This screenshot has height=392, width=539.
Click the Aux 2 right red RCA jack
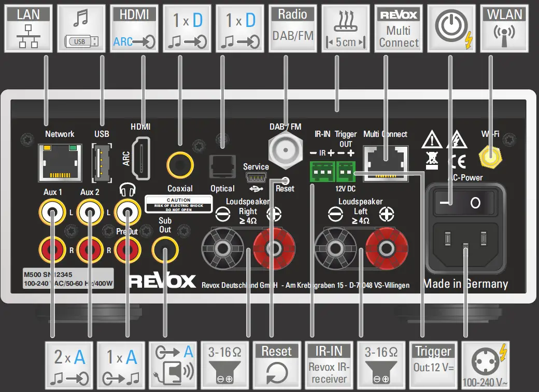(90, 249)
